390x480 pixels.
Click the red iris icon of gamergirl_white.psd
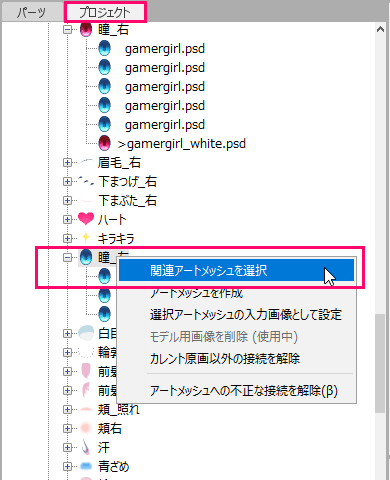pyautogui.click(x=104, y=144)
